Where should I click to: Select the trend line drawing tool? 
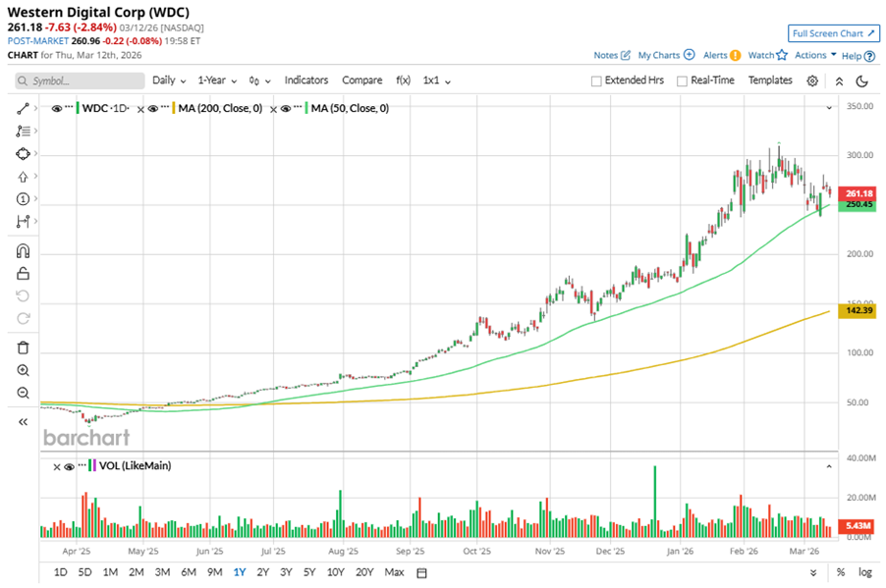(x=23, y=108)
